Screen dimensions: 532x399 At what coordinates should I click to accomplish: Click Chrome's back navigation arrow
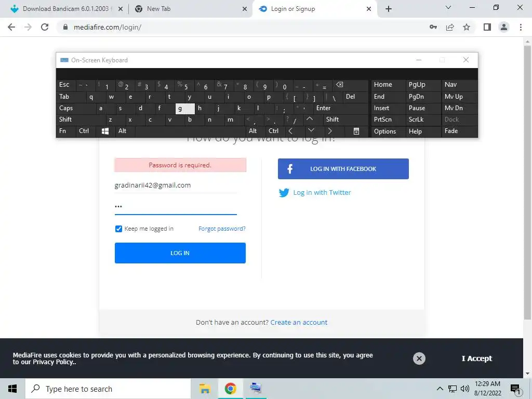(11, 27)
